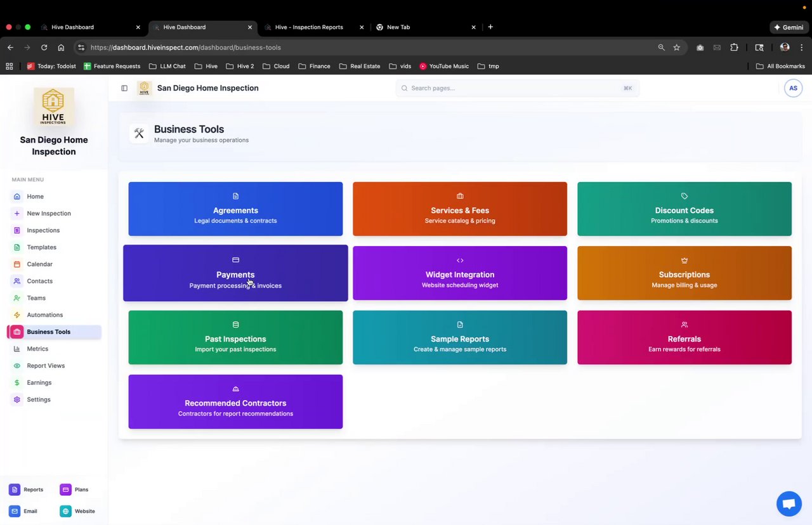Open the Agreements card
This screenshot has height=525, width=812.
pyautogui.click(x=235, y=209)
